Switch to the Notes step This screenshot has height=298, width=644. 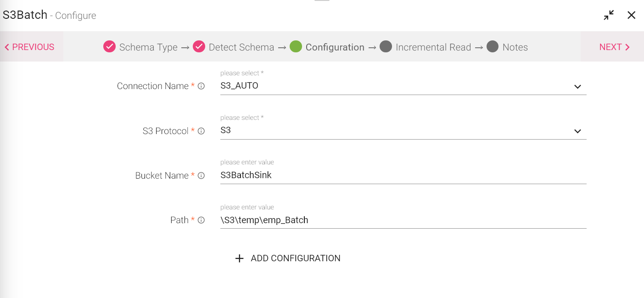(515, 47)
